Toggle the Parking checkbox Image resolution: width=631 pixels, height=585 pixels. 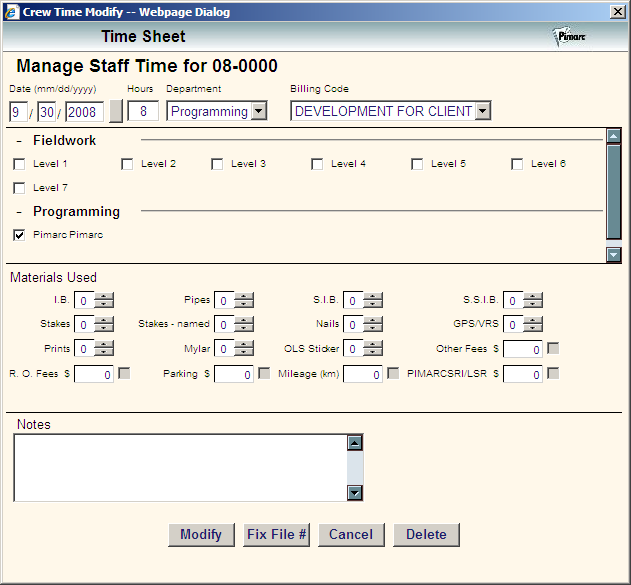pos(264,373)
